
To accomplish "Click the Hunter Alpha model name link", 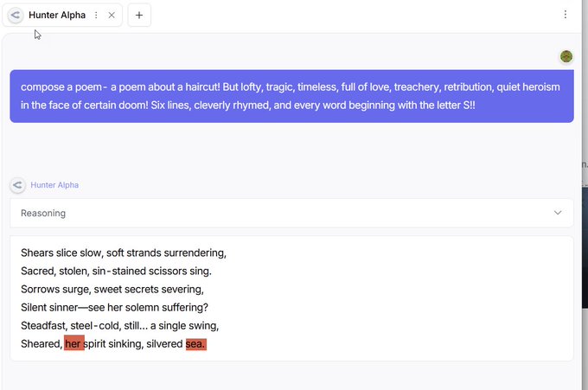I will click(54, 185).
